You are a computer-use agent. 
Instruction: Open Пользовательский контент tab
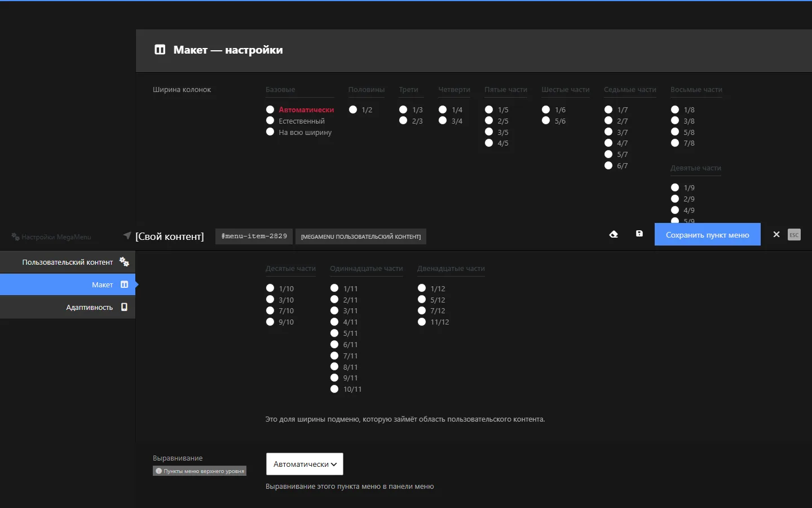[x=68, y=262]
